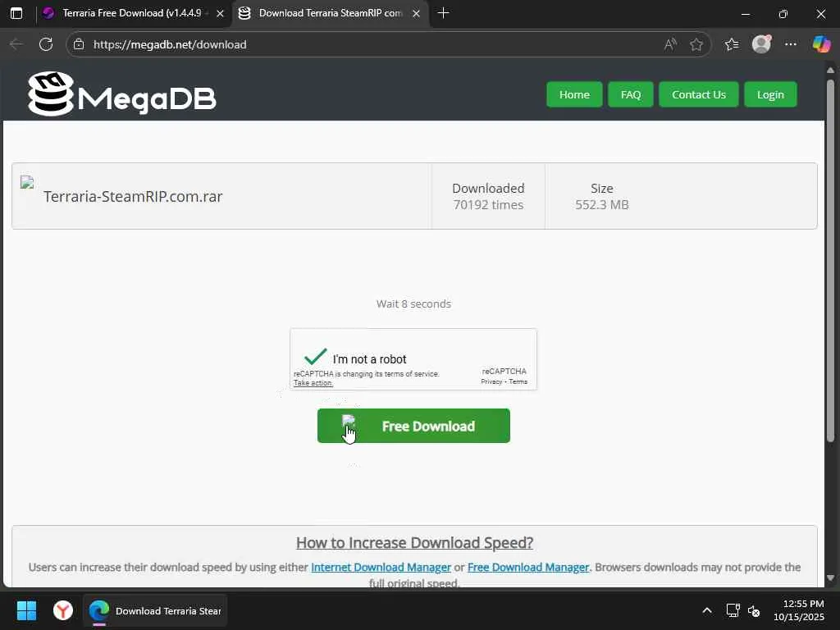Open the FAQ page

pos(631,95)
